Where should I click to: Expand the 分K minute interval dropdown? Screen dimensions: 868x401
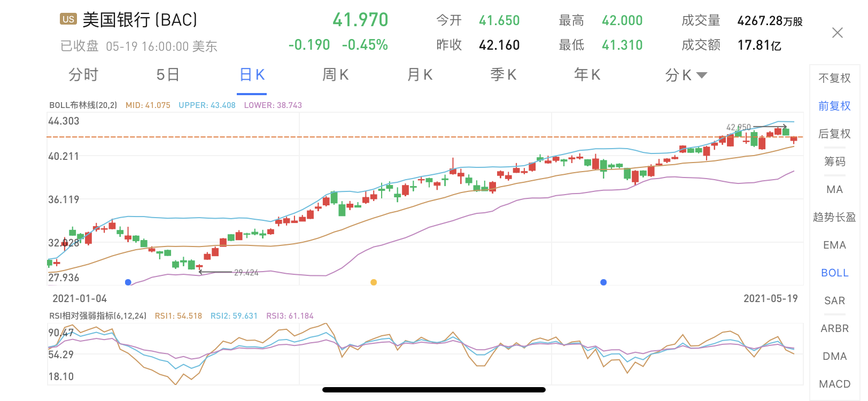[x=686, y=75]
